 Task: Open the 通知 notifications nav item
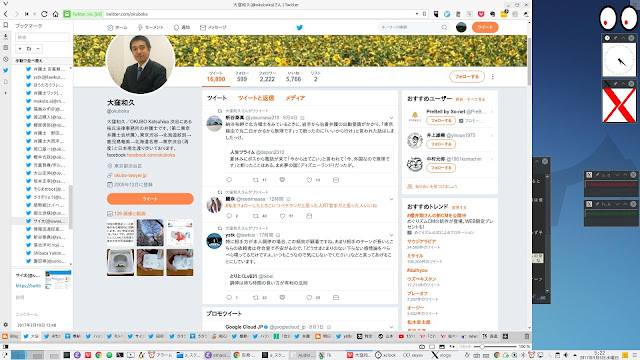[182, 27]
